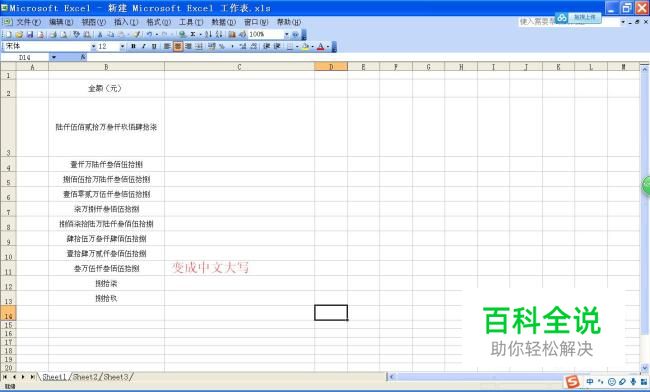650x392 pixels.
Task: Click column C header
Action: (239, 67)
